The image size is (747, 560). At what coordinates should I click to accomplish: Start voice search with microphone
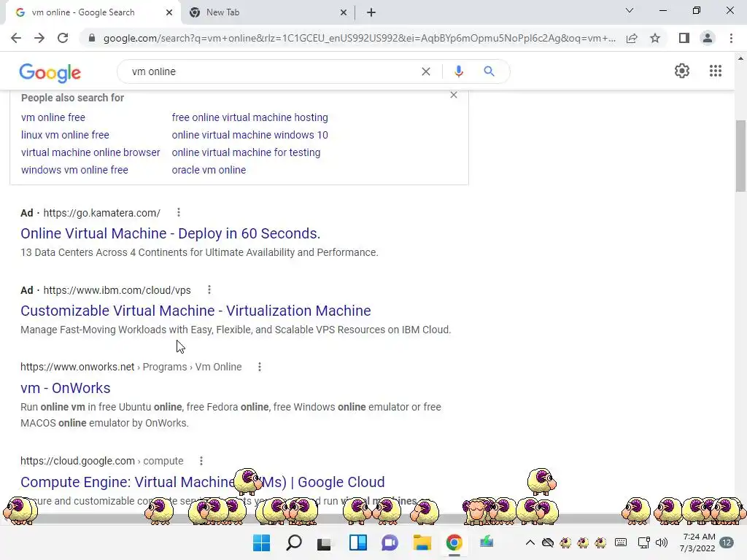coord(458,71)
